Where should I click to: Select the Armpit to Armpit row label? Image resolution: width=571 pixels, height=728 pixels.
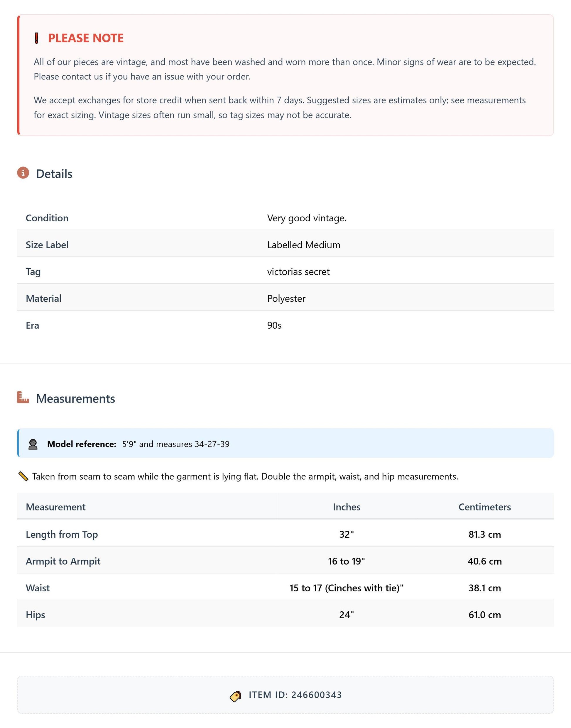pyautogui.click(x=63, y=561)
